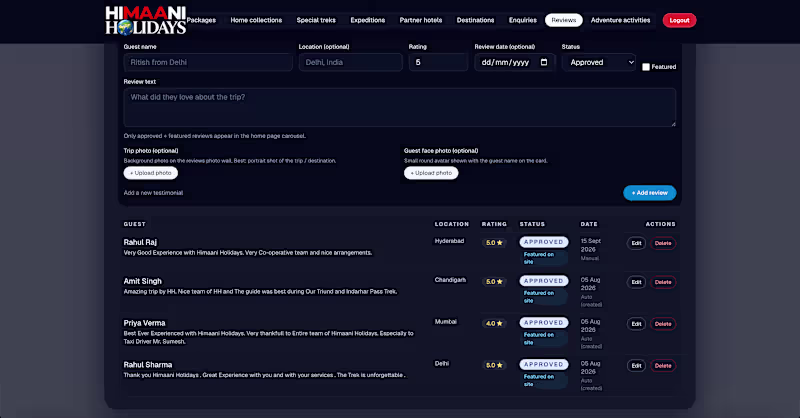The height and width of the screenshot is (418, 800).
Task: Click the Add review button
Action: point(649,193)
